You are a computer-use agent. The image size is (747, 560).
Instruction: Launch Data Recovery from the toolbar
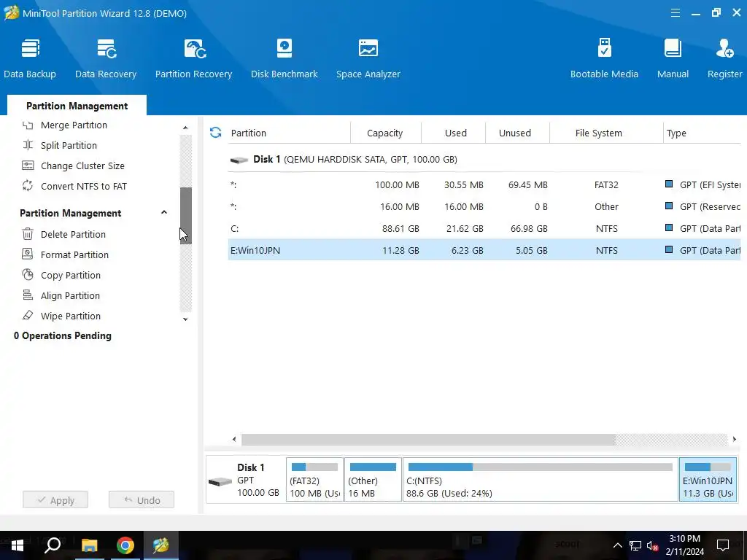coord(106,58)
